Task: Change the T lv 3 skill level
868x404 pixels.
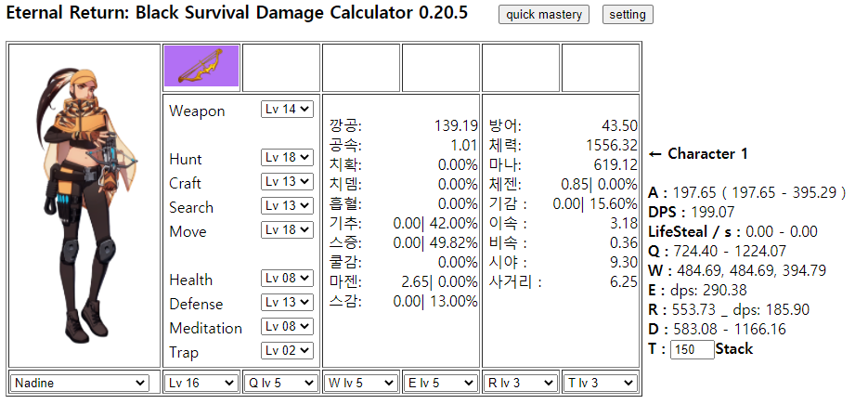Action: (x=600, y=383)
